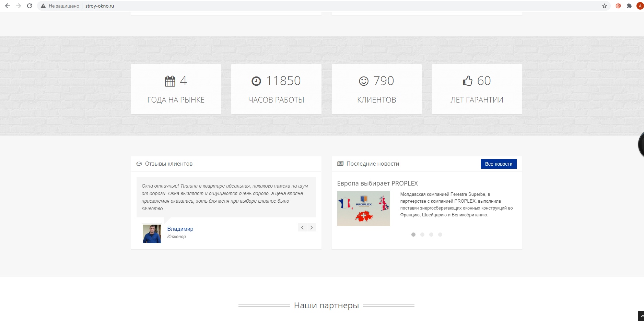Open the Европа выбирает PROPLEX article

pyautogui.click(x=377, y=183)
